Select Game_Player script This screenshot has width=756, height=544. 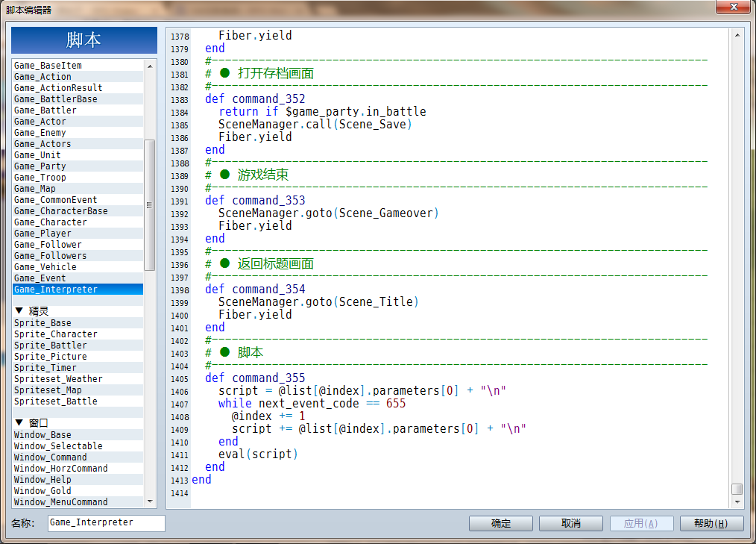(78, 233)
